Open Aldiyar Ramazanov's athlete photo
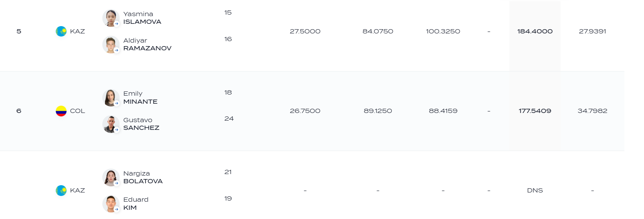Image resolution: width=644 pixels, height=219 pixels. 111,45
